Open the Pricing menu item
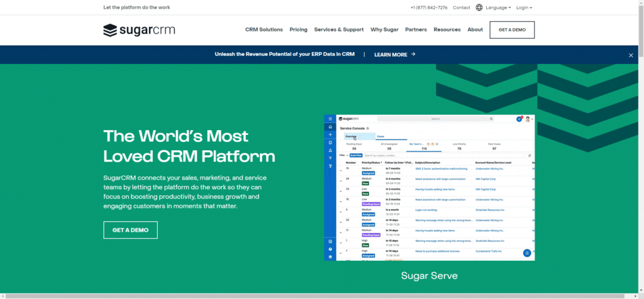The width and height of the screenshot is (644, 299). pos(298,30)
